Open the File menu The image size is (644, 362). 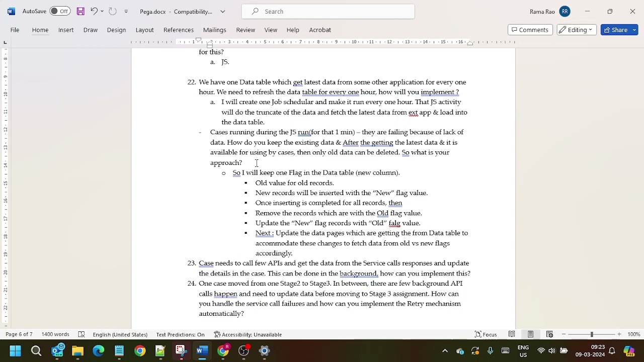tap(15, 30)
